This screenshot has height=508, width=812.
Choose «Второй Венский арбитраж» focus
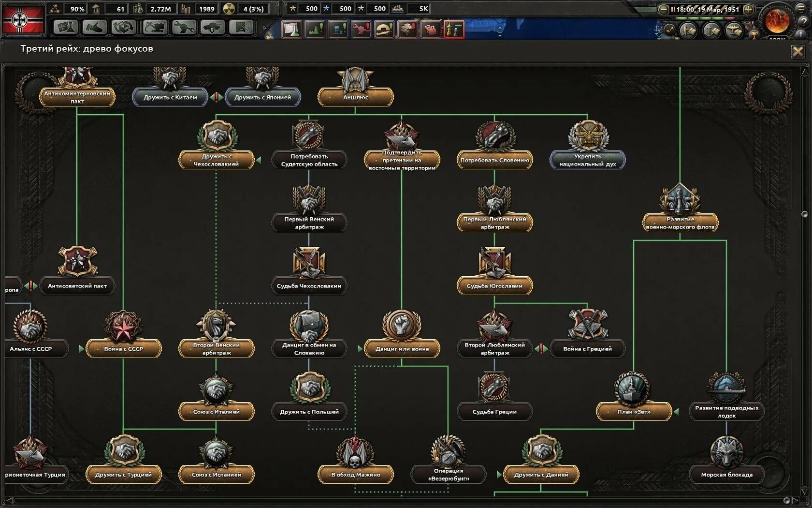(217, 349)
